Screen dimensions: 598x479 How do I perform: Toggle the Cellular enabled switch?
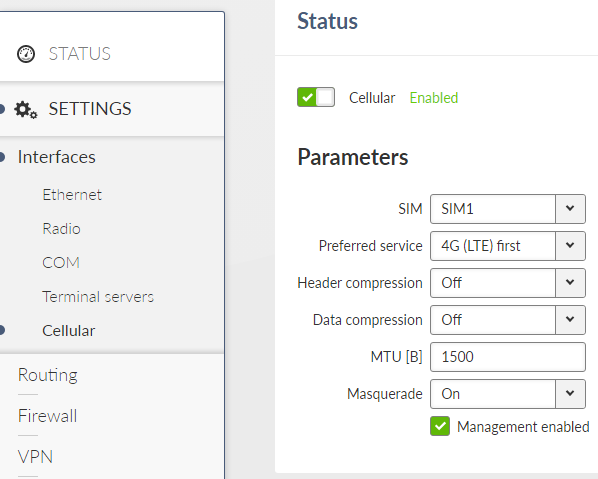click(316, 97)
